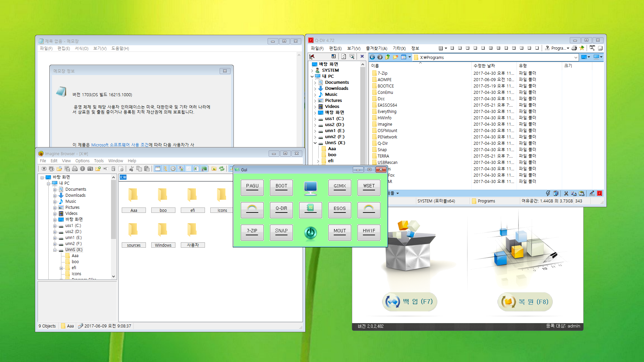Click the trash delete icon in Imagine toolbar

[x=113, y=169]
